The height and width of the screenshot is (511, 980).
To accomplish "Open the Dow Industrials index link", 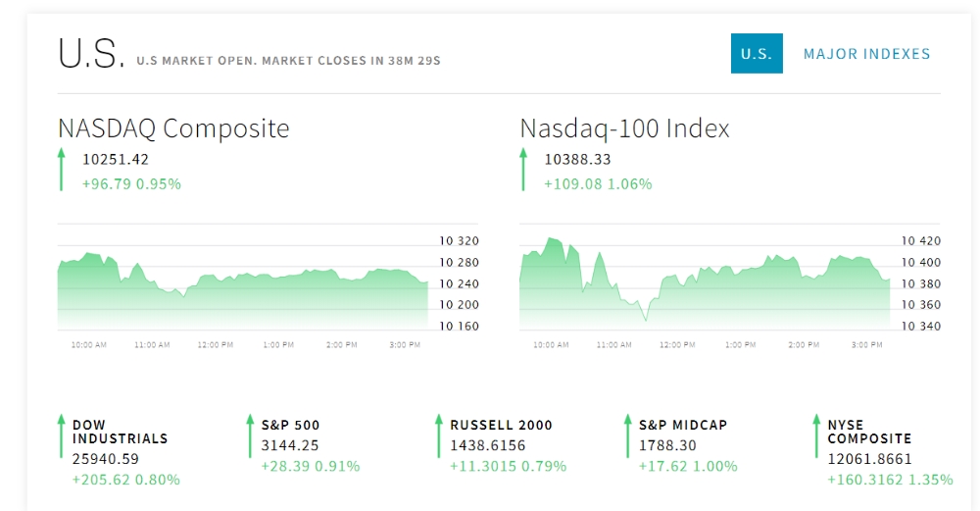I will click(x=120, y=432).
